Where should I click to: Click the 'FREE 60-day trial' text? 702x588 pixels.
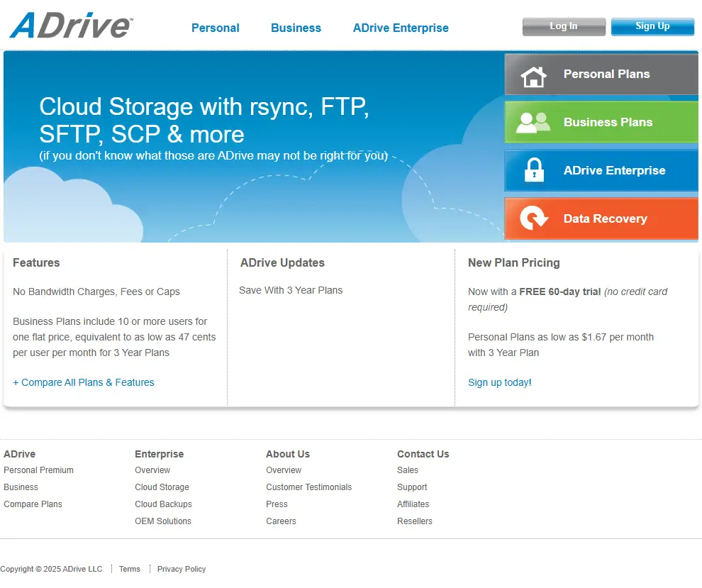(x=559, y=292)
